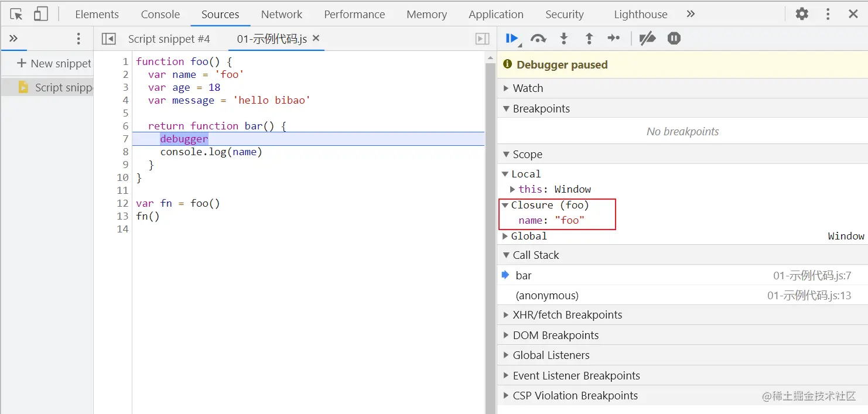
Task: Toggle pause on exceptions
Action: (x=674, y=39)
